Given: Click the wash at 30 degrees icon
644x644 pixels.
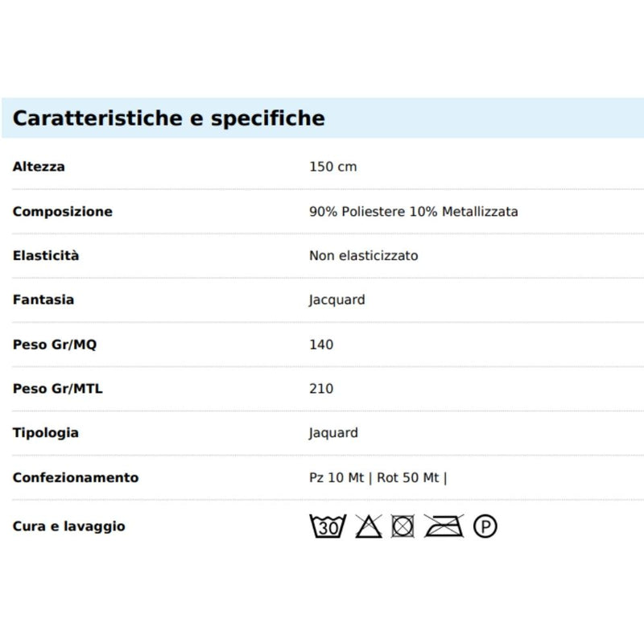Looking at the screenshot, I should tap(328, 526).
